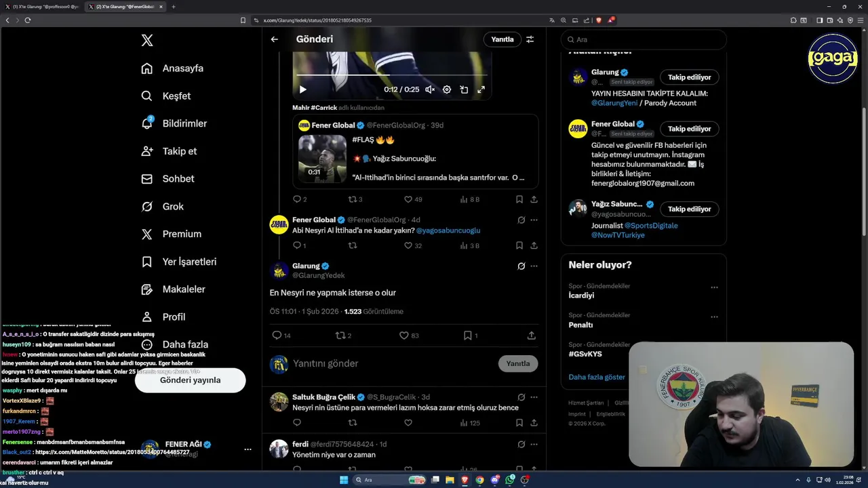Open @yagosabuncuoglu mention link
The height and width of the screenshot is (488, 868).
pos(448,230)
